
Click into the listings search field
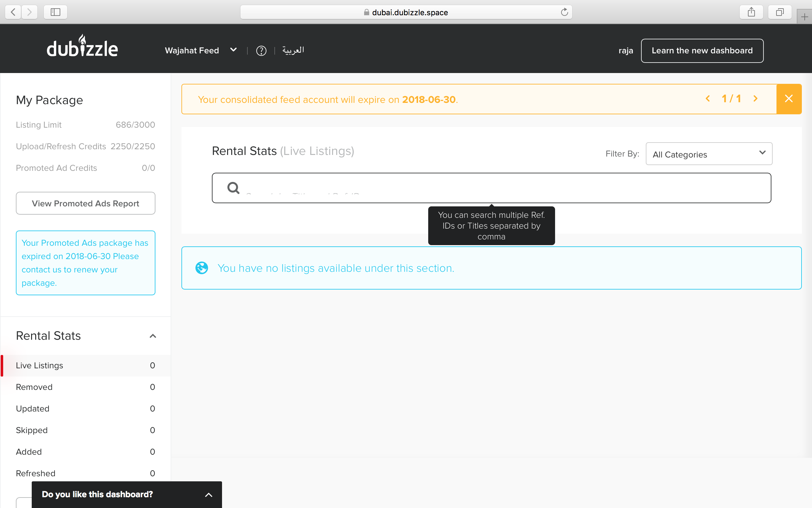pos(491,188)
